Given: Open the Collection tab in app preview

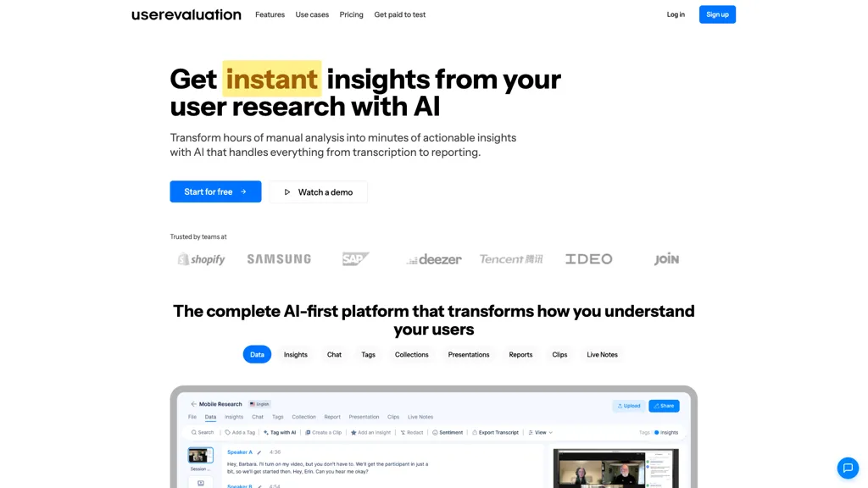Looking at the screenshot, I should (x=303, y=417).
